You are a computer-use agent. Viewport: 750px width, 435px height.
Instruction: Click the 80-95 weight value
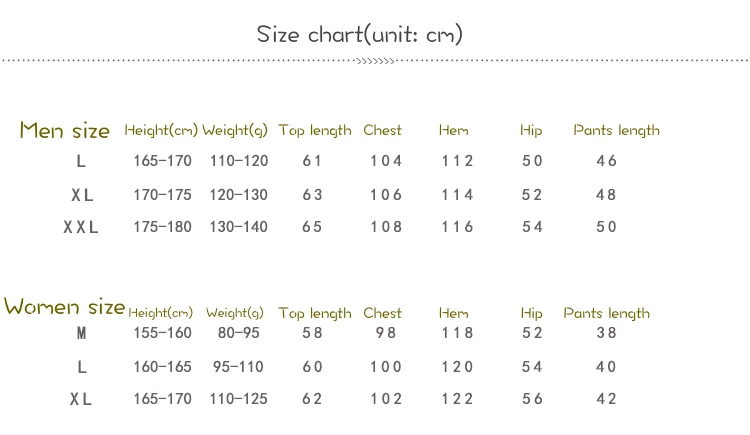pyautogui.click(x=239, y=333)
